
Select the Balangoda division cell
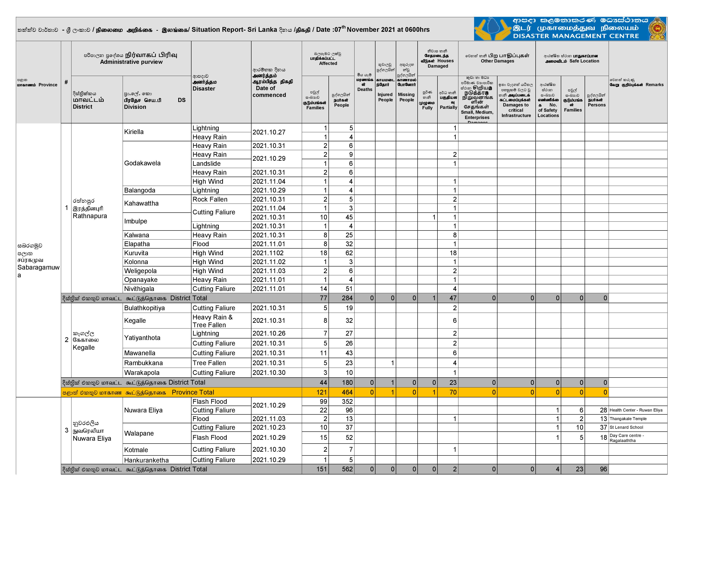pyautogui.click(x=157, y=191)
